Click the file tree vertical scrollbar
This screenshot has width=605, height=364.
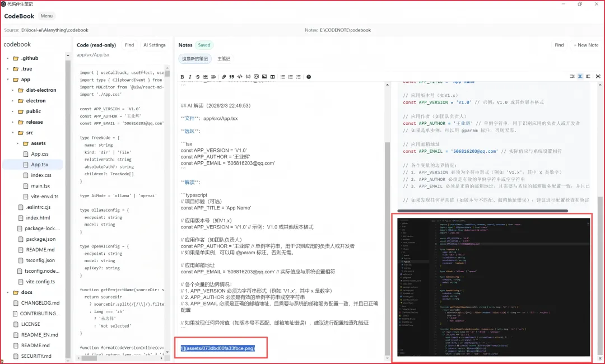[68, 208]
